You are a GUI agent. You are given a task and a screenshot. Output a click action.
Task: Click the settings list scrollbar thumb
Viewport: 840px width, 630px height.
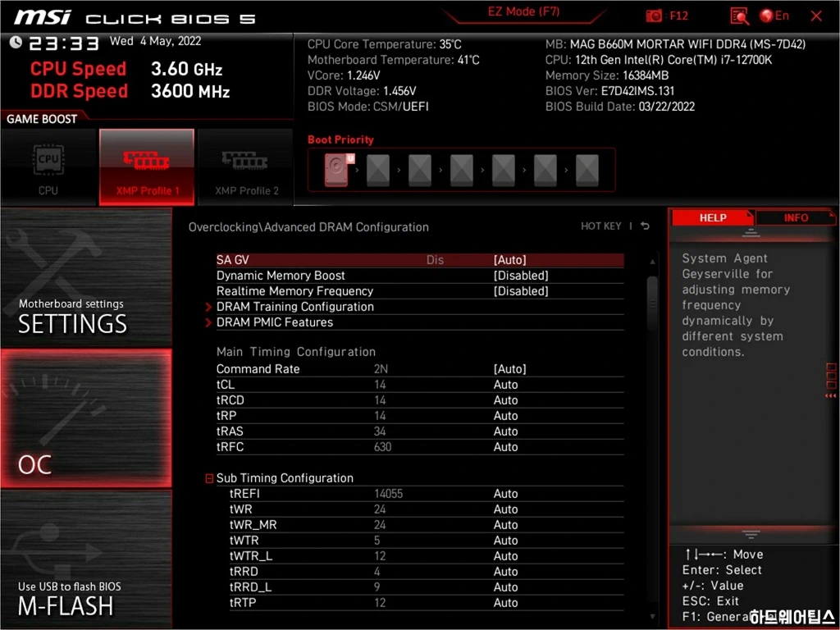pyautogui.click(x=652, y=303)
